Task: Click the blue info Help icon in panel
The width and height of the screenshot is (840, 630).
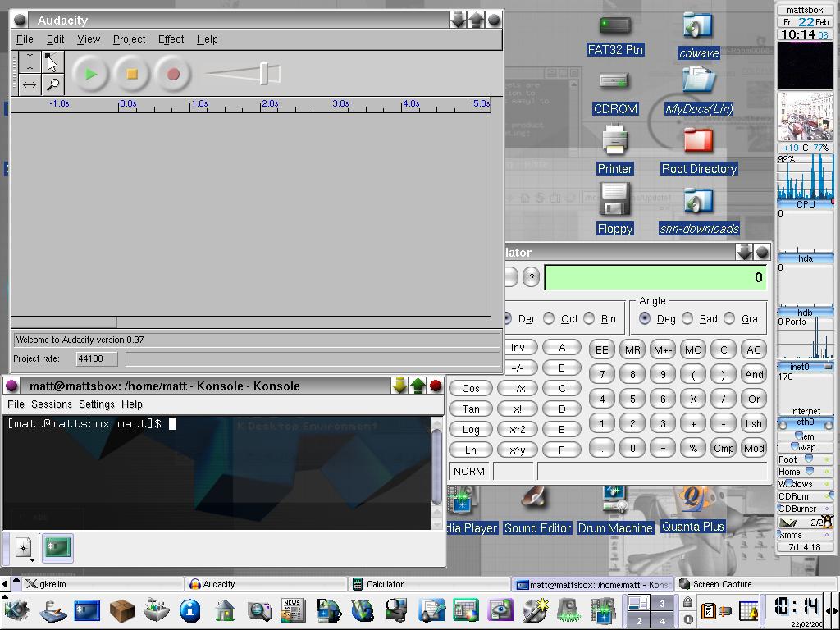Action: tap(189, 610)
